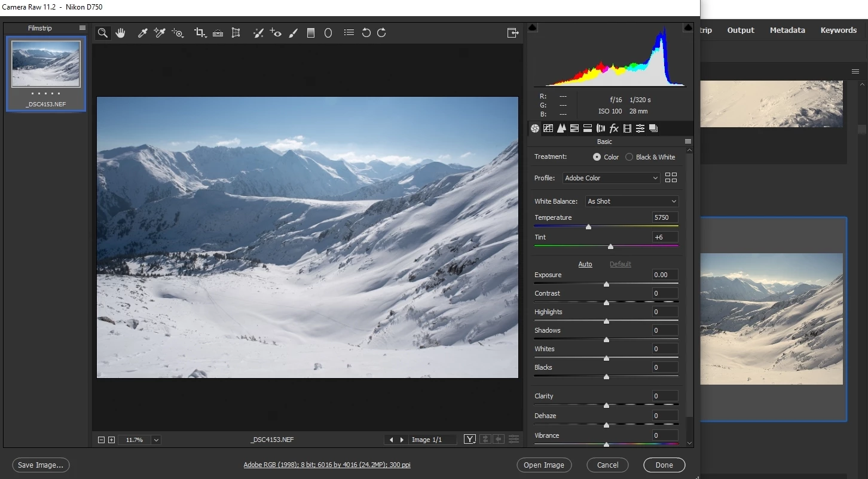Click the Open Image button

[x=544, y=465]
